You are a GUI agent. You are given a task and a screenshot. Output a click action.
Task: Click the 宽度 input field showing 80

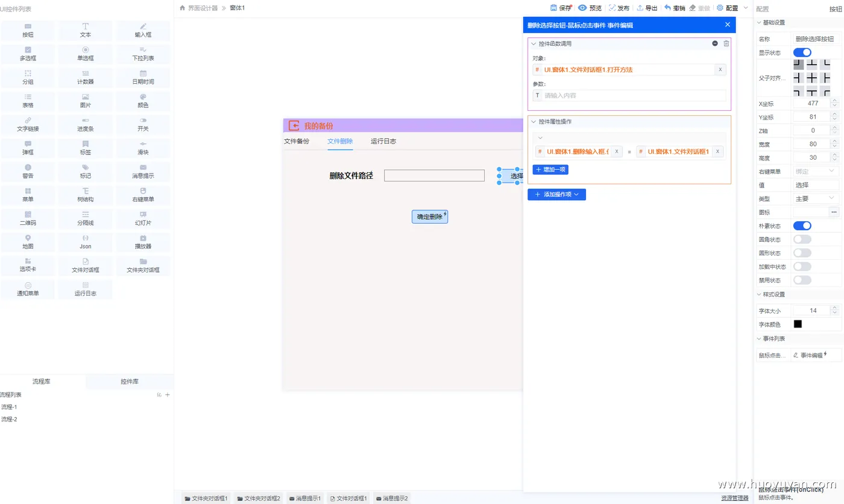tap(814, 143)
